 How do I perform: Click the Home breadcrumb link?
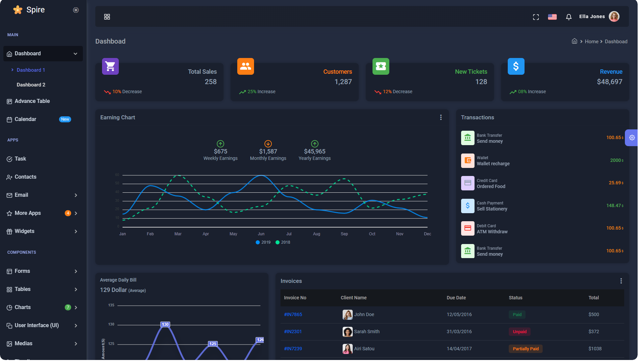[591, 41]
